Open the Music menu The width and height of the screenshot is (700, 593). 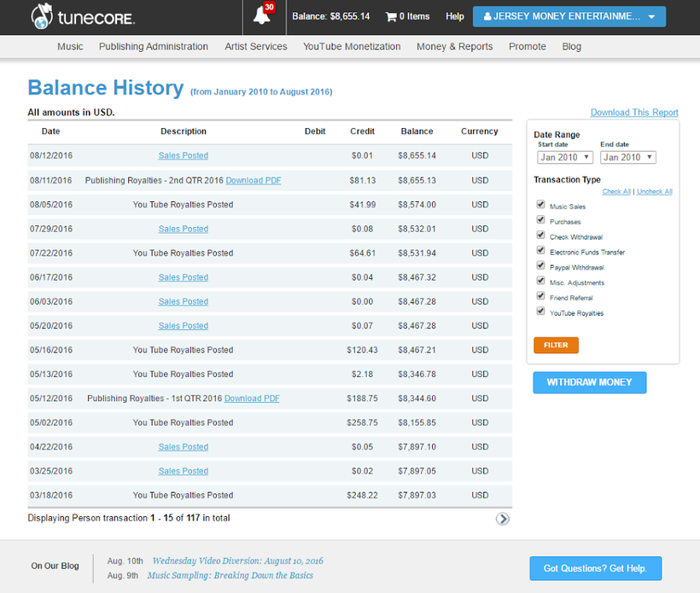[70, 46]
